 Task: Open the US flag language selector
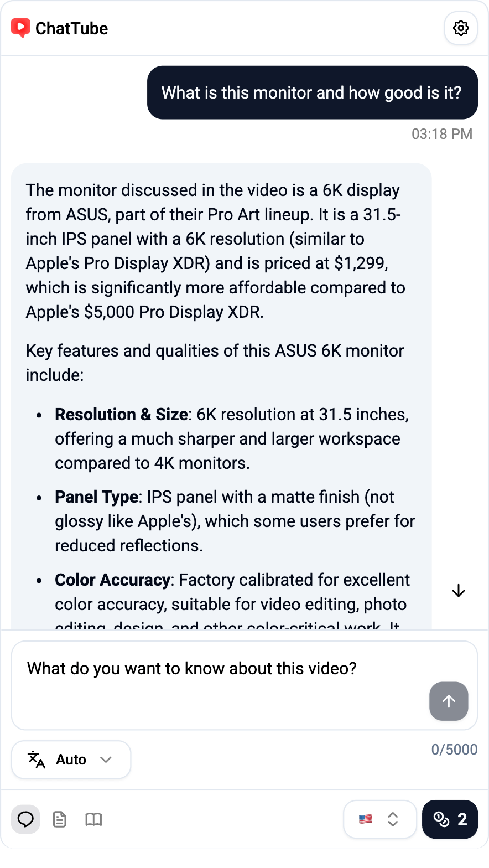pos(366,819)
